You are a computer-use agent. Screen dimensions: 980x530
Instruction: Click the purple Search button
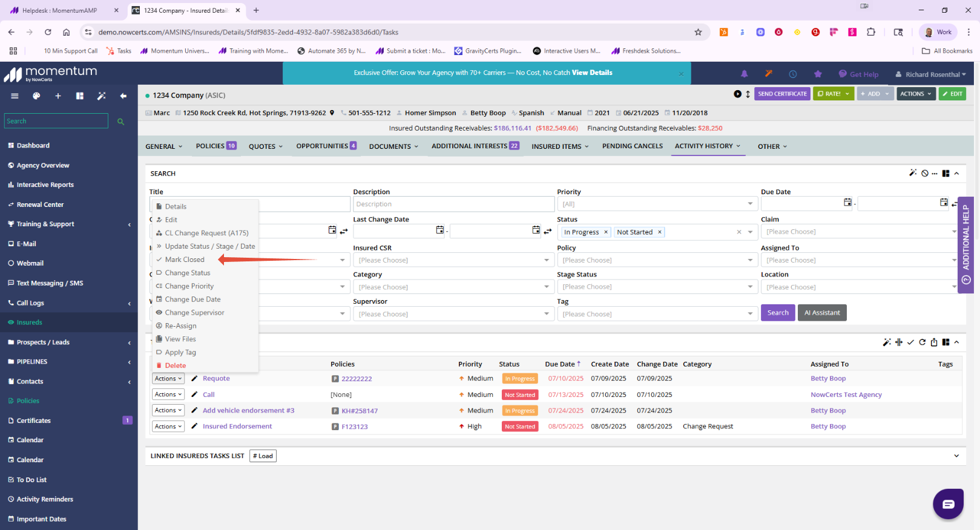(x=778, y=313)
